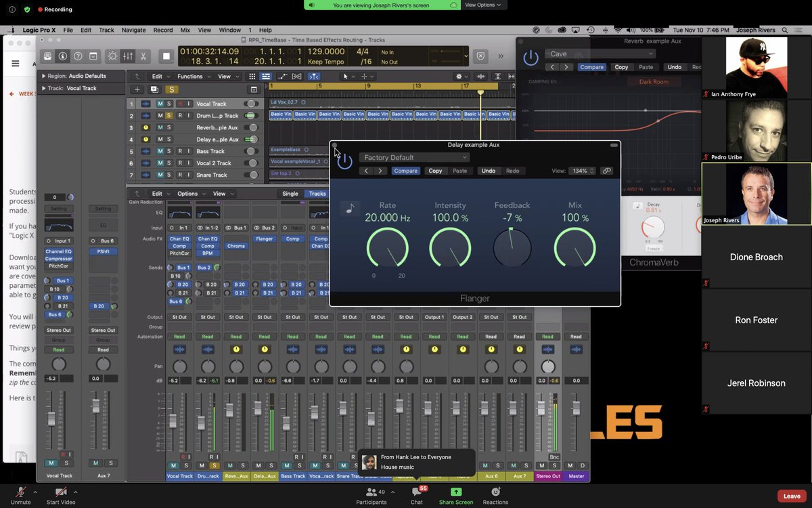Adjust the Flanger Rate knob
The width and height of the screenshot is (812, 508).
pos(387,247)
